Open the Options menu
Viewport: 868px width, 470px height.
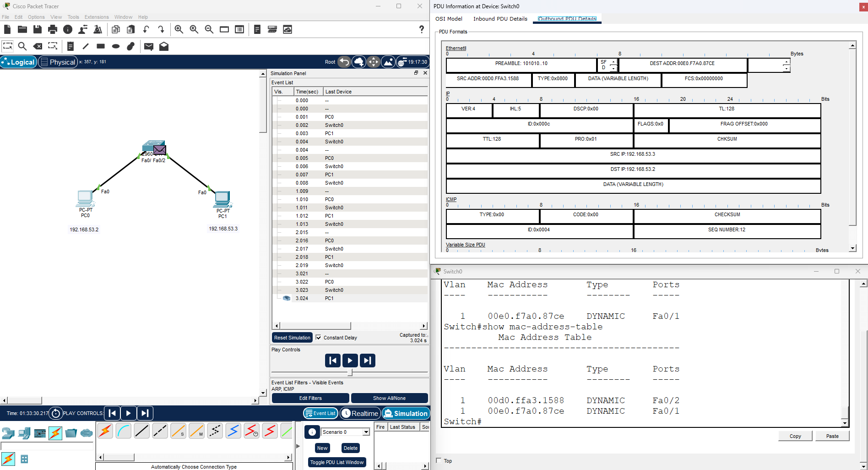(36, 17)
